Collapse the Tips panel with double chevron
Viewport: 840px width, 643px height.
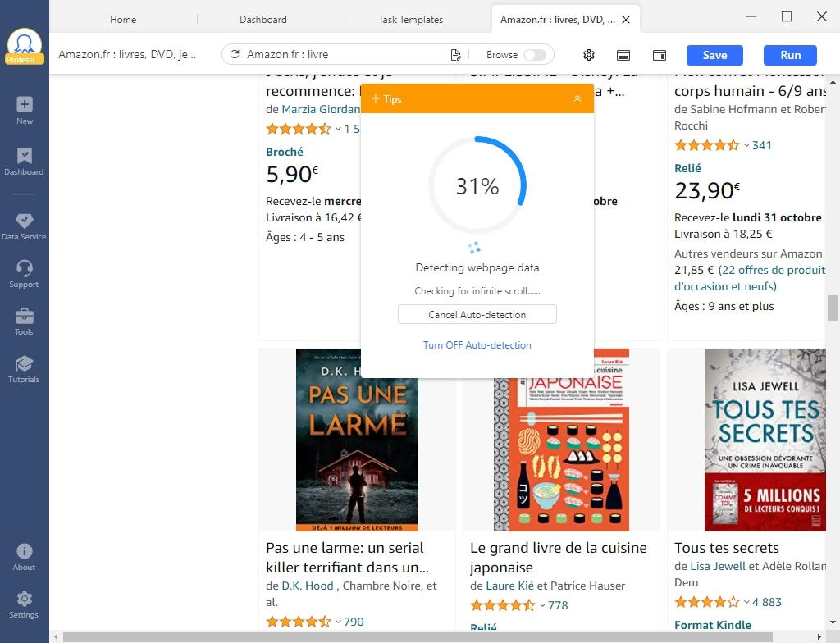tap(577, 98)
